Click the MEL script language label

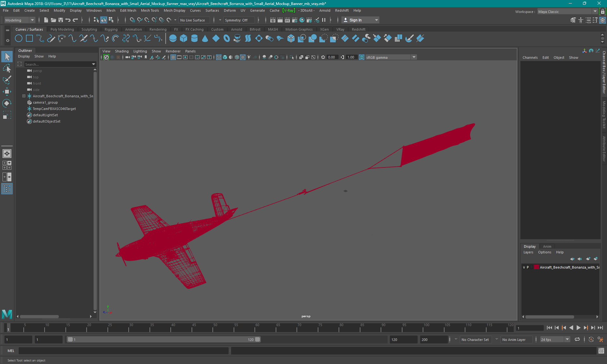click(11, 351)
